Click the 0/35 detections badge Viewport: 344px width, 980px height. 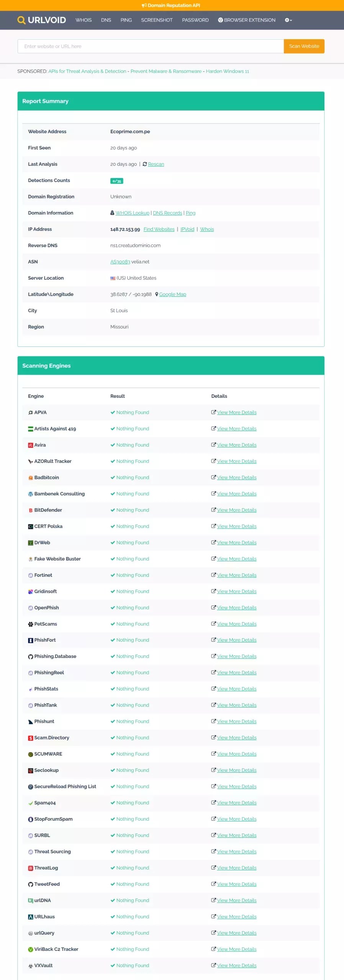pyautogui.click(x=117, y=181)
